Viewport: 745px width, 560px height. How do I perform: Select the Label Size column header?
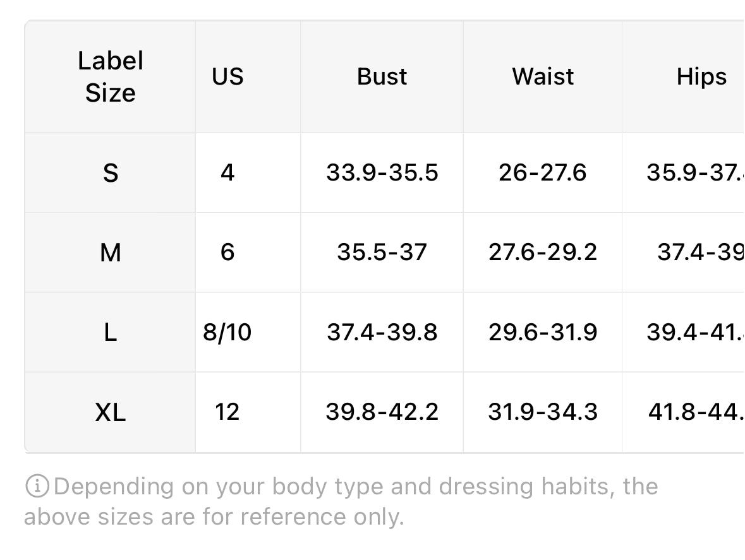[x=110, y=76]
